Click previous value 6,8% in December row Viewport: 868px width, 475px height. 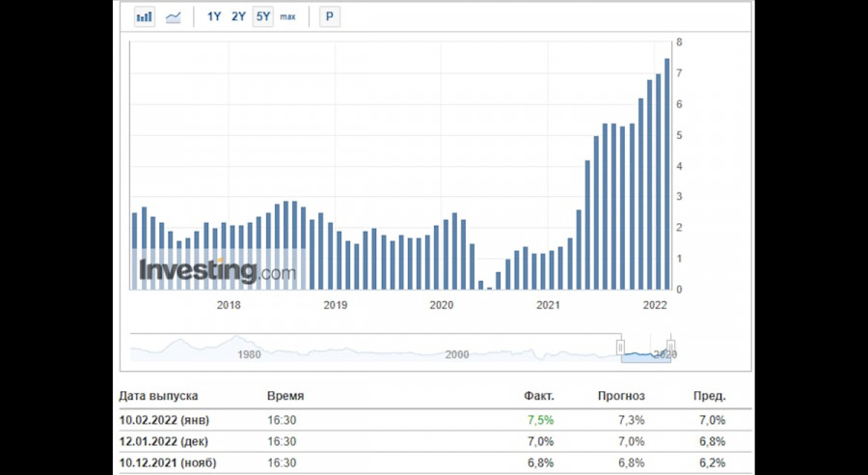click(712, 442)
